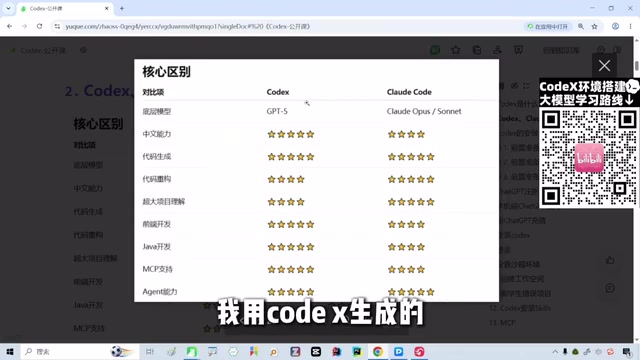Click the presentation comment icon in Yuque toolbar

pyautogui.click(x=518, y=50)
